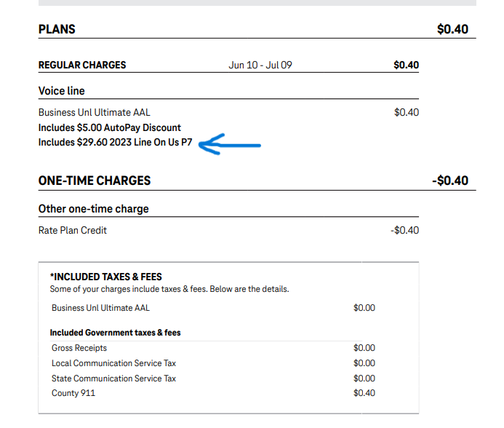Viewport: 504px width, 428px height.
Task: Click the County 911 $0.40 amount
Action: tap(364, 393)
